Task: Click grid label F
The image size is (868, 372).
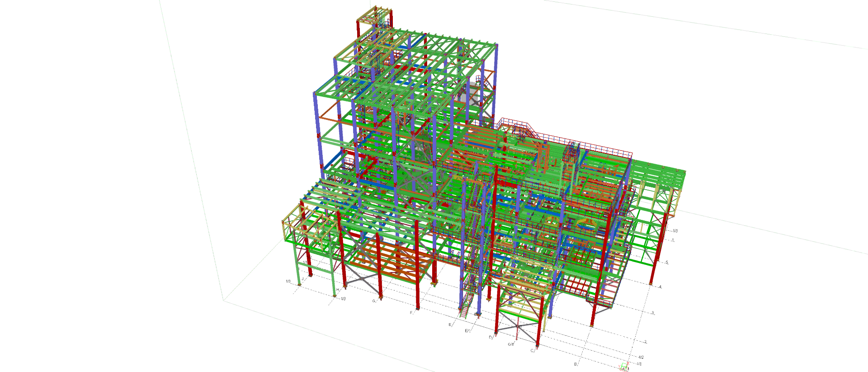Action: (x=411, y=313)
